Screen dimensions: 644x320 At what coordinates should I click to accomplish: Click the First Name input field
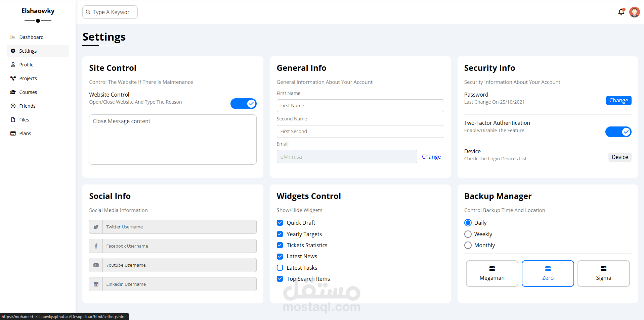click(360, 106)
